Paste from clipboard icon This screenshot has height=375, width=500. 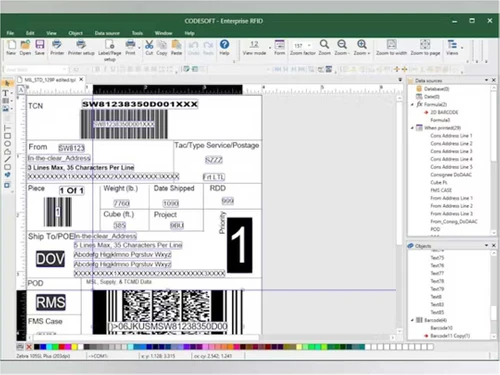[176, 44]
